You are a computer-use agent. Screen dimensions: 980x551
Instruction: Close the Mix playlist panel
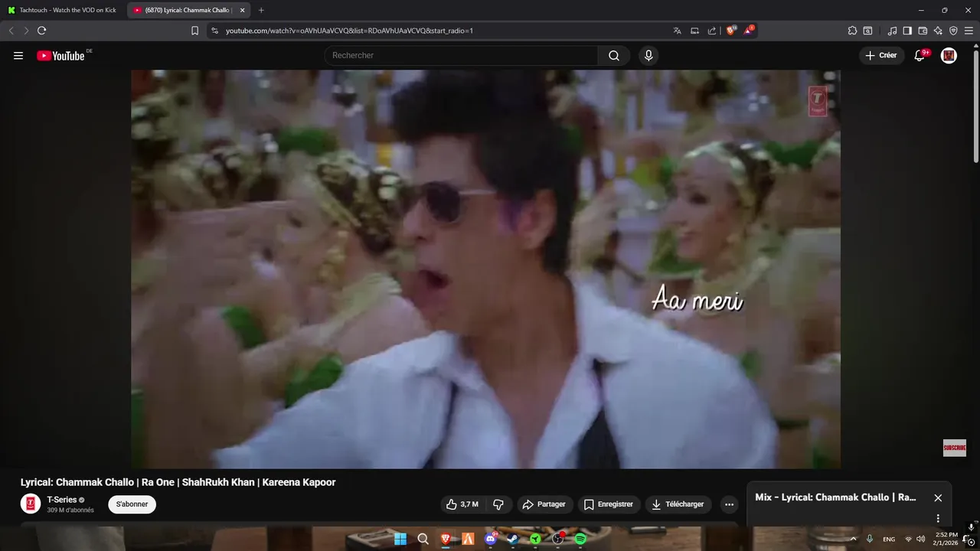point(938,497)
